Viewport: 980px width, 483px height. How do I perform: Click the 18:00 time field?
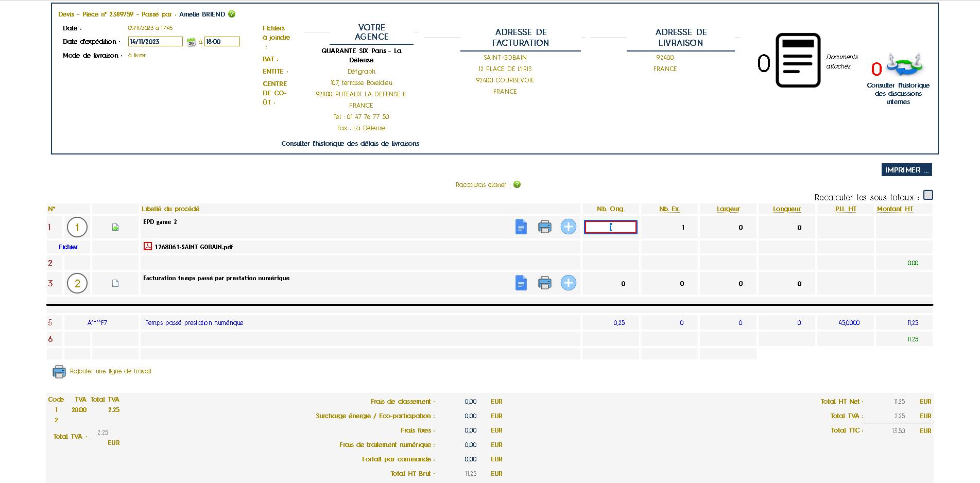tap(221, 42)
